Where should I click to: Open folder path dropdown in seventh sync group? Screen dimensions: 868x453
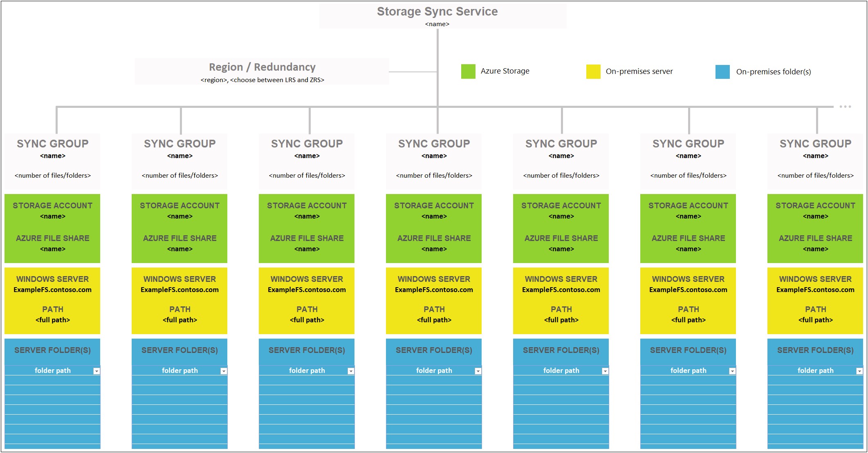[x=860, y=371]
